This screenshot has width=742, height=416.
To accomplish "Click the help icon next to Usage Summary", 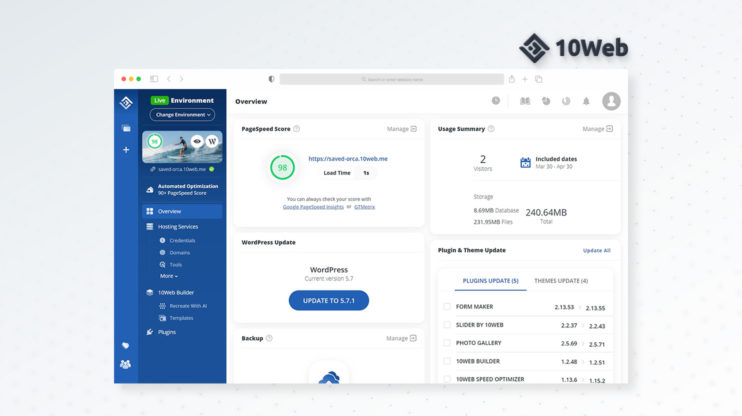I will 491,129.
